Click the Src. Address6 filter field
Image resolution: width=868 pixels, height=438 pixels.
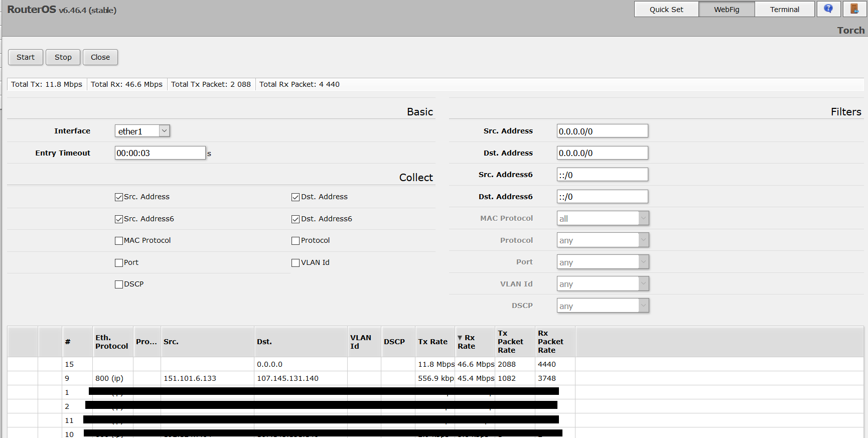pyautogui.click(x=603, y=175)
